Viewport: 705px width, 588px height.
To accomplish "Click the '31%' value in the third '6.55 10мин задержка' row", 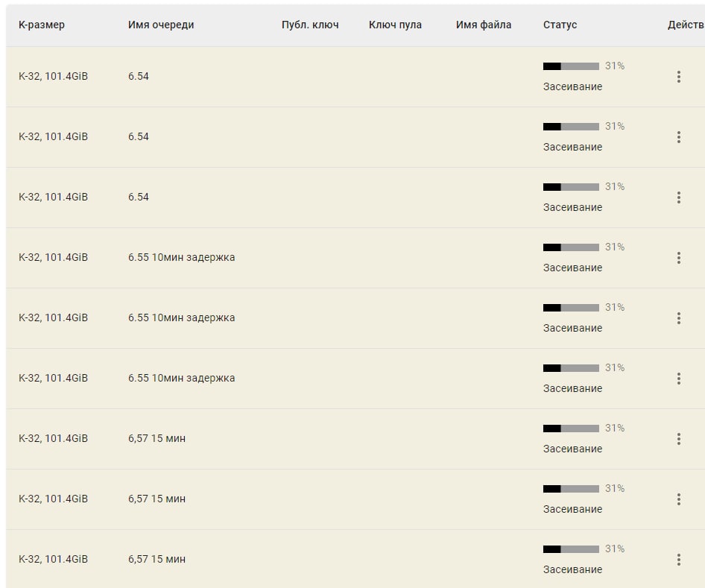I will coord(615,367).
